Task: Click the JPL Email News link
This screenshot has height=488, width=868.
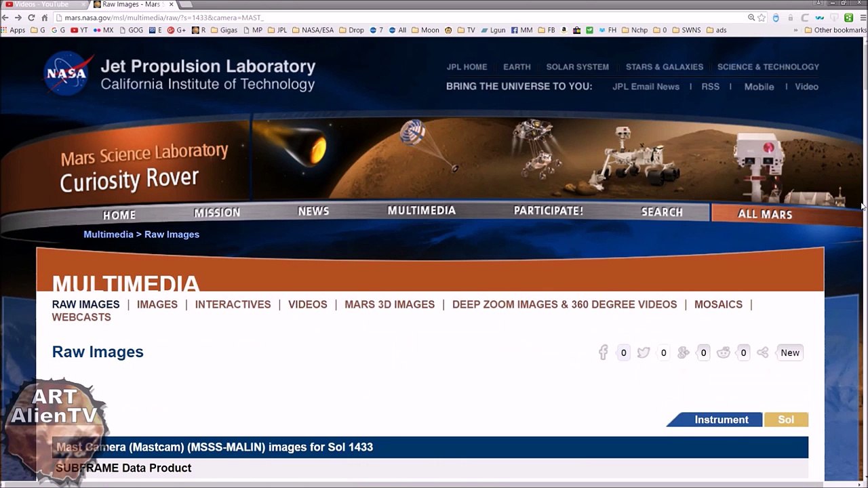Action: click(646, 87)
